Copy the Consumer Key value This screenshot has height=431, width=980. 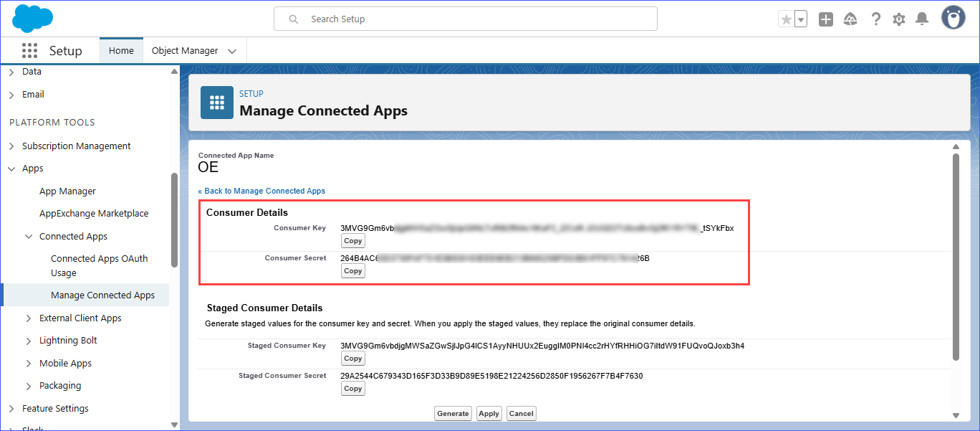(x=352, y=241)
